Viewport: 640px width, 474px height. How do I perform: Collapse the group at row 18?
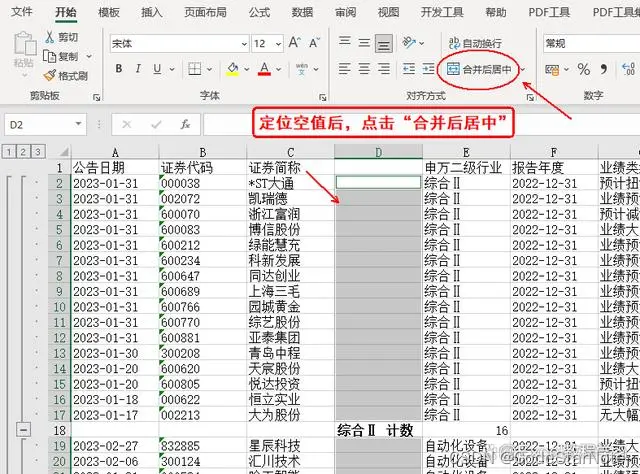23,430
